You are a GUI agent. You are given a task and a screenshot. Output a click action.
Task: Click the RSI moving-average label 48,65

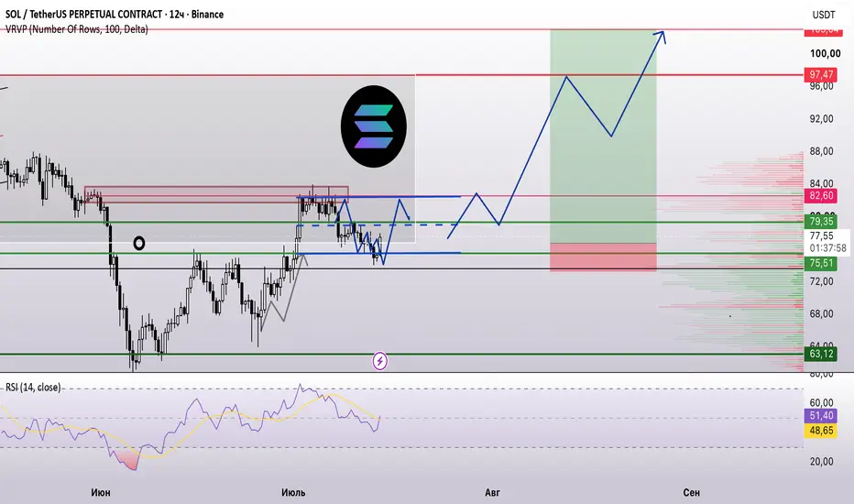click(821, 431)
